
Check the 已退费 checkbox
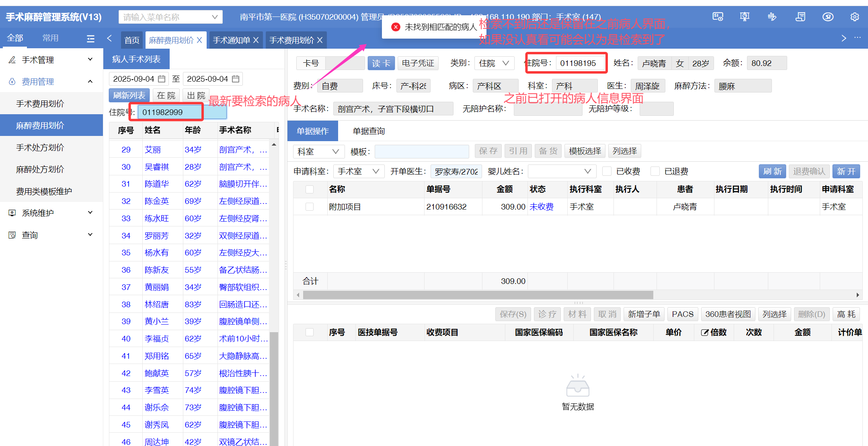click(655, 171)
